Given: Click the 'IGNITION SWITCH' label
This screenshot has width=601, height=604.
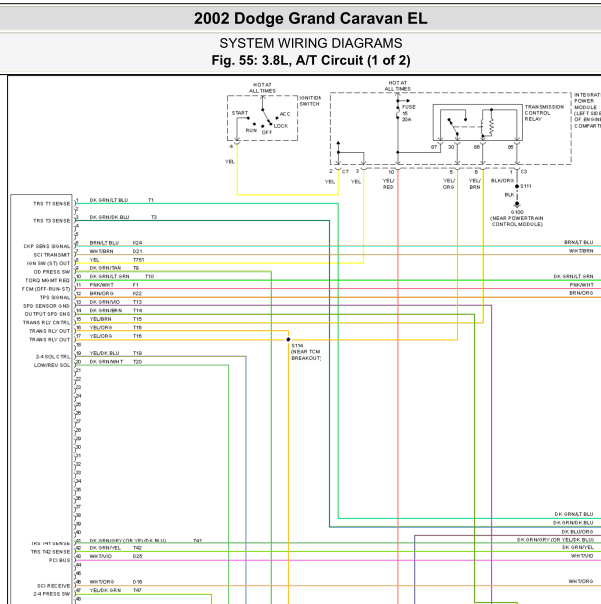Looking at the screenshot, I should tap(310, 101).
